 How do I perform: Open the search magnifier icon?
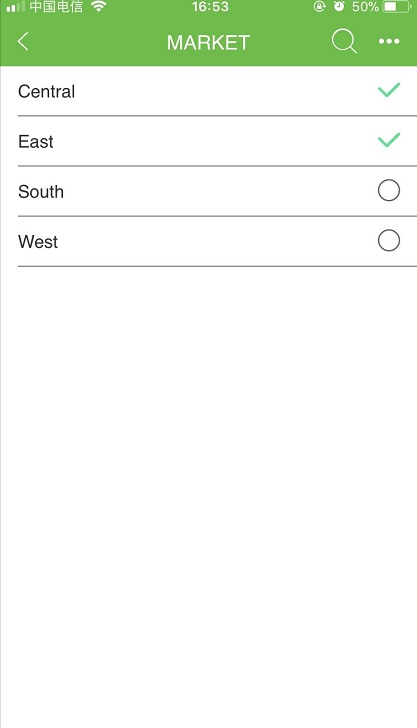tap(344, 41)
